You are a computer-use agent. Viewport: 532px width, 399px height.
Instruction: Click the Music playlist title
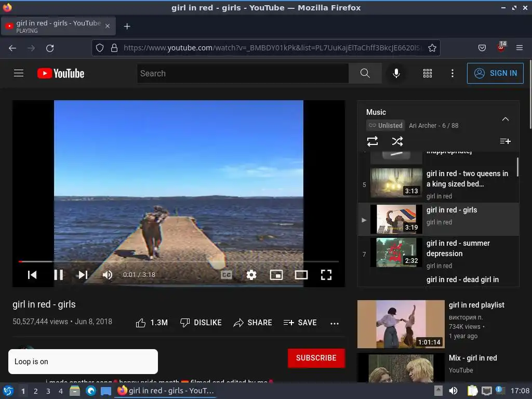[x=376, y=112]
